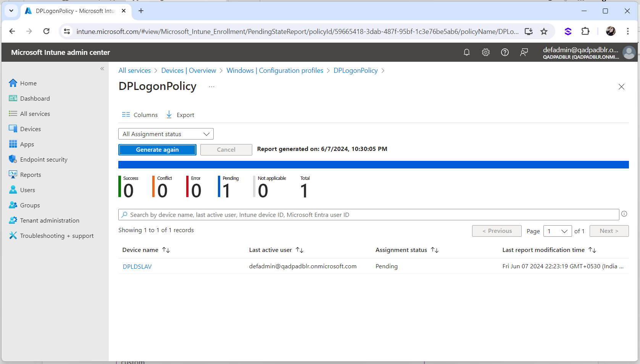This screenshot has height=364, width=640.
Task: Open the Chrome profile avatar
Action: click(x=611, y=31)
